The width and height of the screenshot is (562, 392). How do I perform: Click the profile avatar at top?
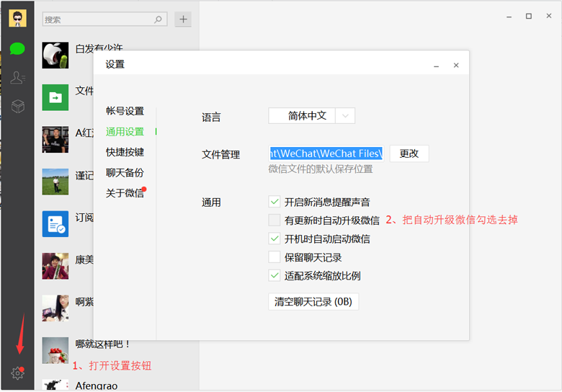pos(17,18)
